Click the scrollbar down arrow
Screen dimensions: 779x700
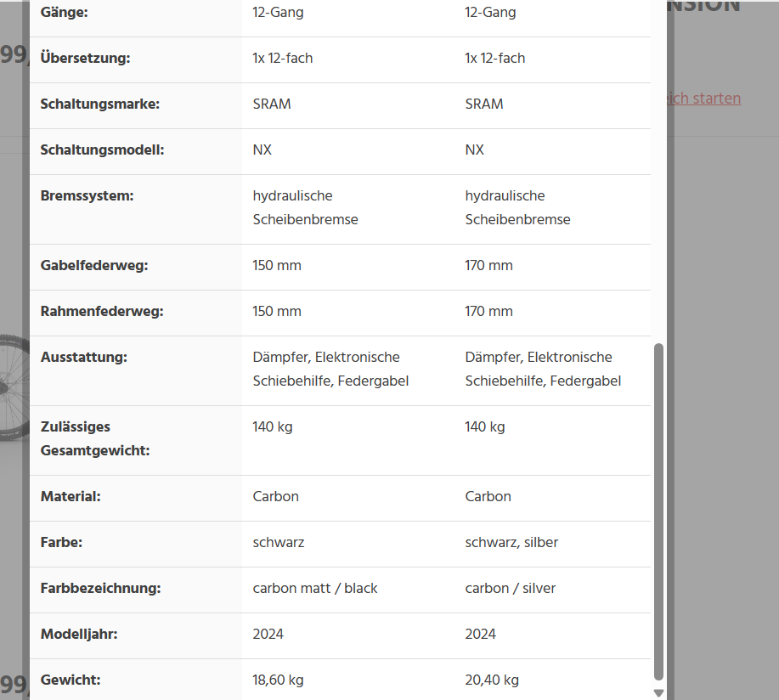pos(658,692)
